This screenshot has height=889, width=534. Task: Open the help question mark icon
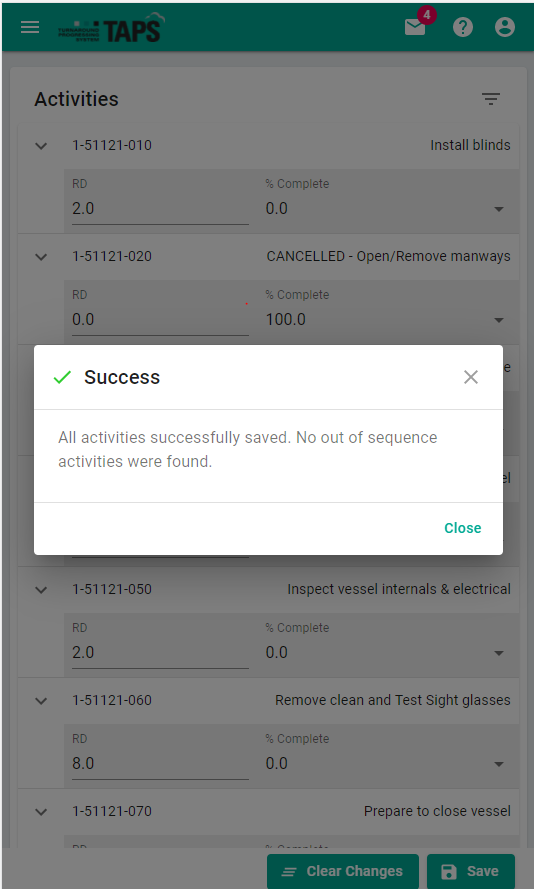[463, 27]
